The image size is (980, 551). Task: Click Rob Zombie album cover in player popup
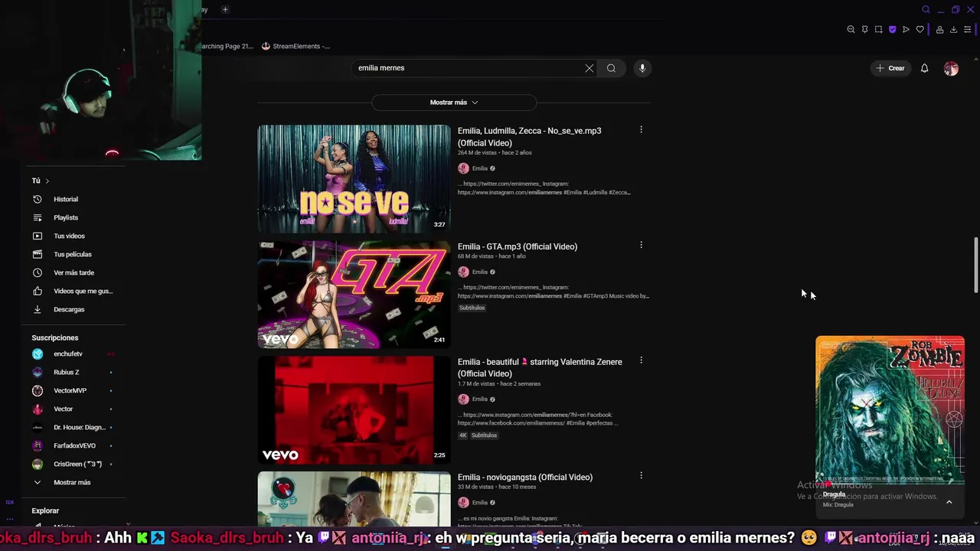tap(890, 409)
